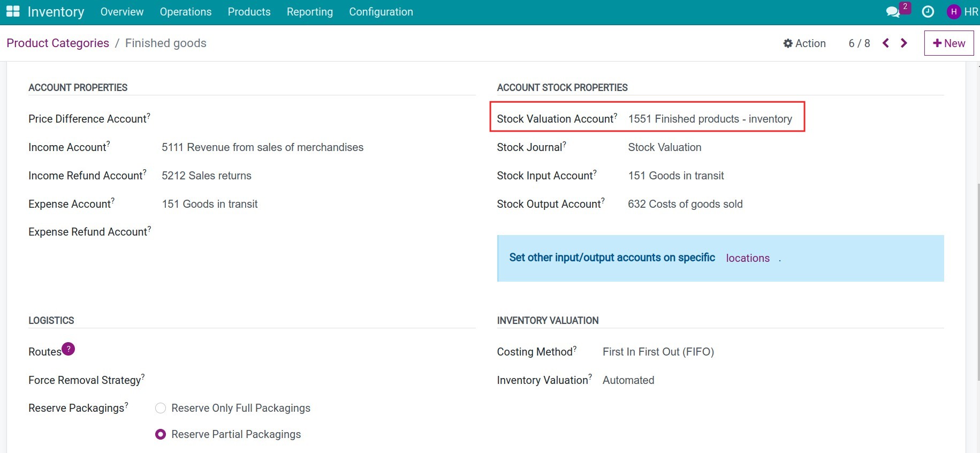The image size is (980, 453).
Task: Open Stock Journal field dropdown
Action: (x=665, y=147)
